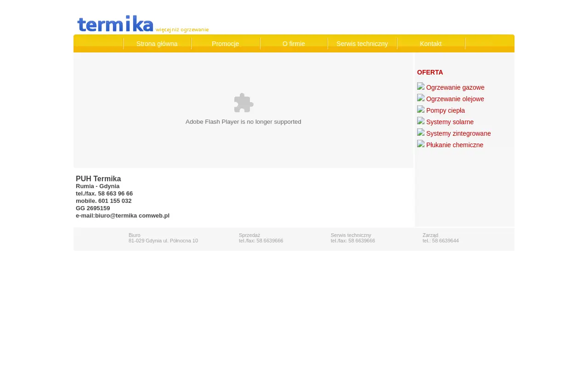Screen dimensions: 588x368
Task: Click 'więcej niż ogrzewanie' slogan
Action: (182, 30)
